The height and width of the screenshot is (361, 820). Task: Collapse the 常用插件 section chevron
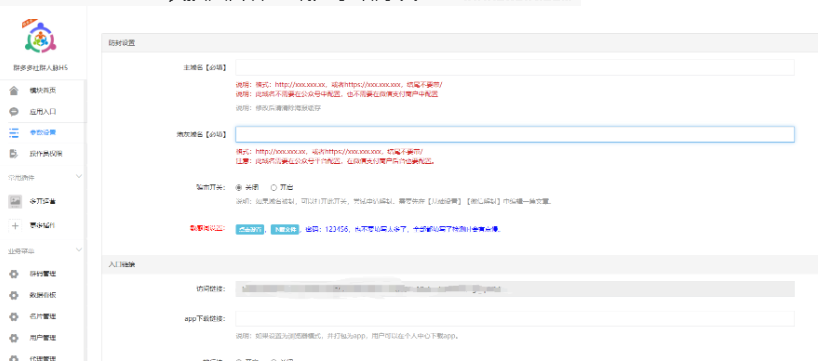(79, 177)
